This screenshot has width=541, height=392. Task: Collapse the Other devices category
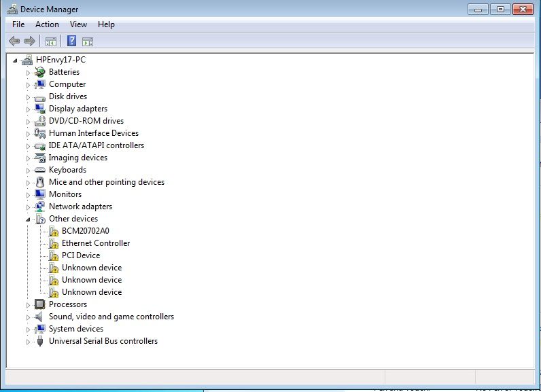tap(29, 219)
